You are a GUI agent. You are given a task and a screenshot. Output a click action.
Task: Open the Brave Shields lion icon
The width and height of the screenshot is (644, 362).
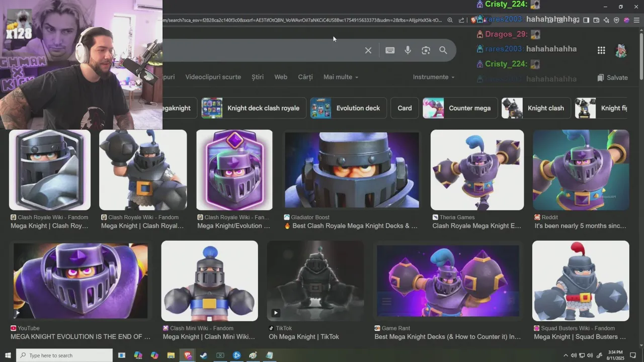pyautogui.click(x=474, y=20)
